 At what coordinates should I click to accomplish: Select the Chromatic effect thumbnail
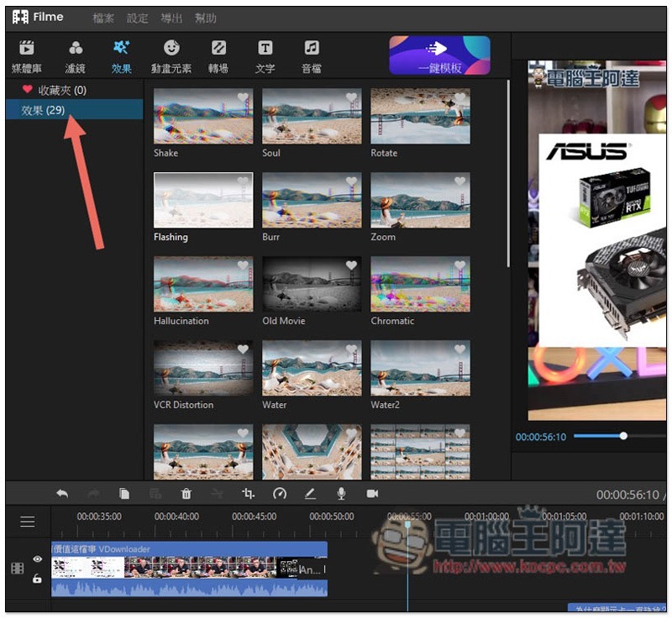(420, 284)
